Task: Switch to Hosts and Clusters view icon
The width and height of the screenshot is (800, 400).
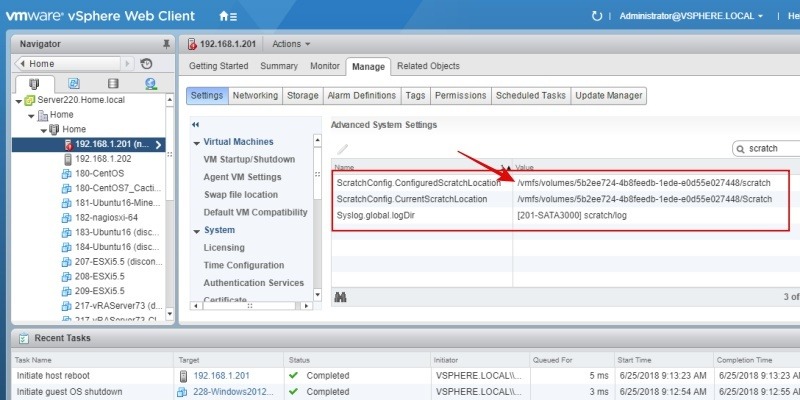Action: [34, 84]
